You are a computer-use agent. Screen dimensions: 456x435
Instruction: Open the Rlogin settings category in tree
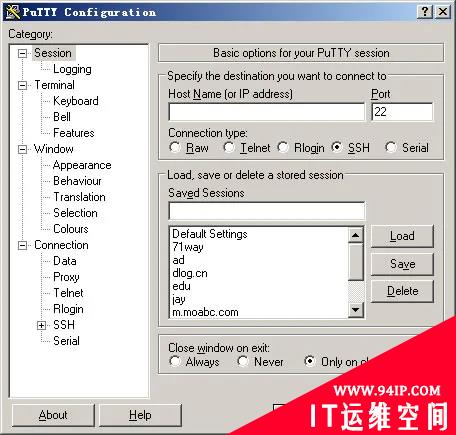(68, 309)
